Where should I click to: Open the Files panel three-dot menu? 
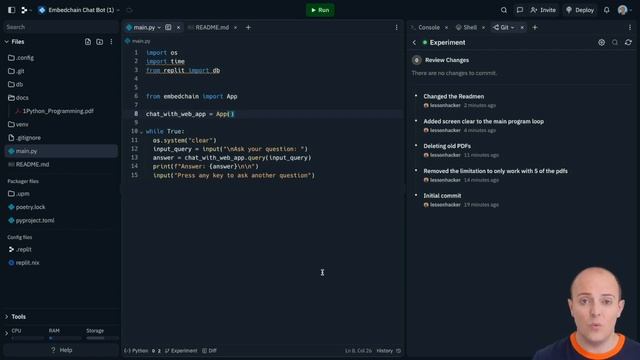(111, 42)
